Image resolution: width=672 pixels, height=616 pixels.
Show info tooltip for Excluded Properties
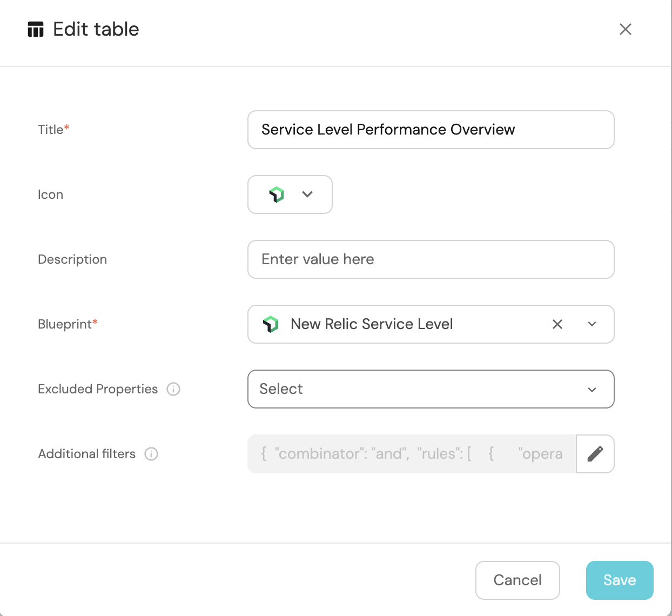[x=173, y=389]
